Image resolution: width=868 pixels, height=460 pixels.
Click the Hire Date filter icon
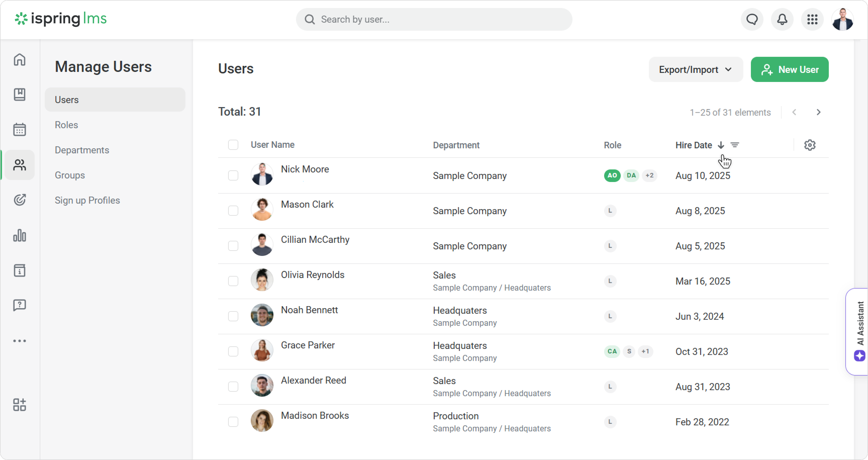tap(735, 145)
